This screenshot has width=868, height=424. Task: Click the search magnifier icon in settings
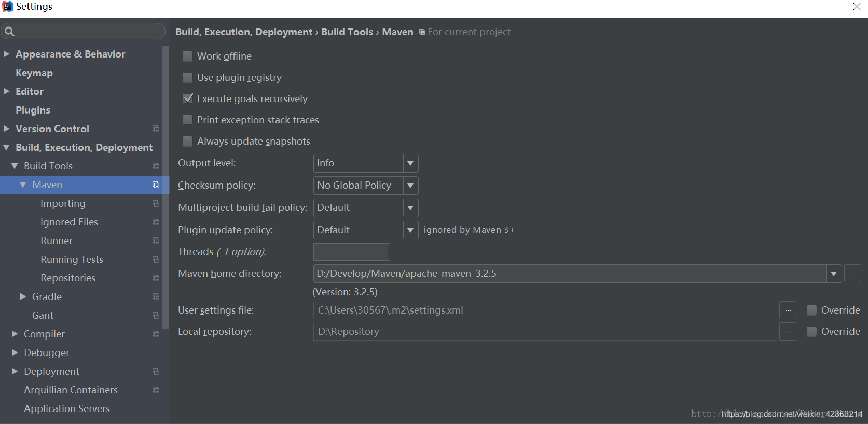[9, 32]
